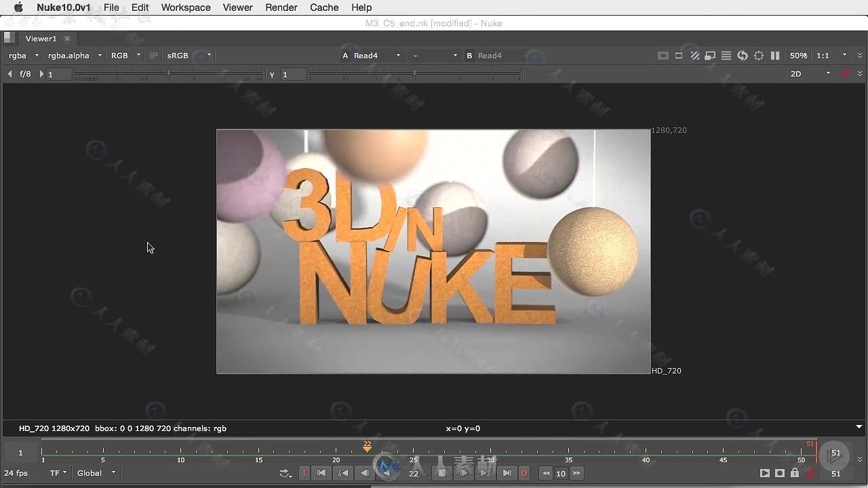The width and height of the screenshot is (868, 488).
Task: Click the red record flipbook button
Action: point(524,473)
